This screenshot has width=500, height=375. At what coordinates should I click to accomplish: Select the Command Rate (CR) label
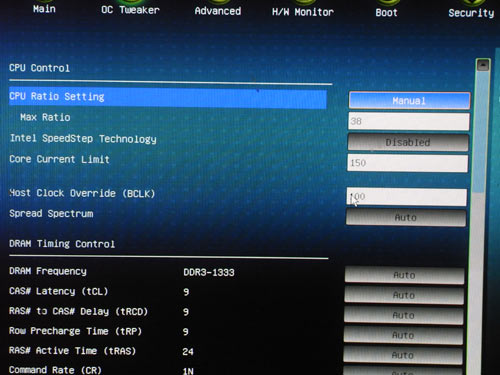pos(55,370)
